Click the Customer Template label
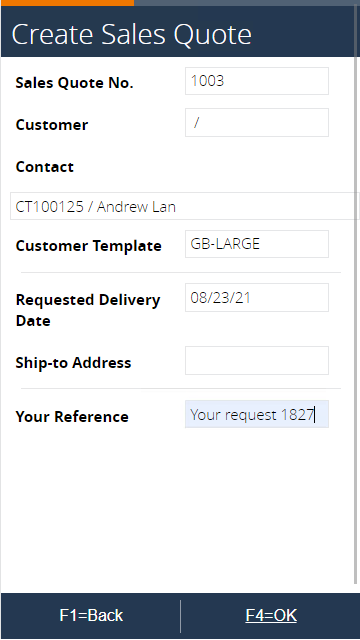The image size is (360, 640). [89, 246]
